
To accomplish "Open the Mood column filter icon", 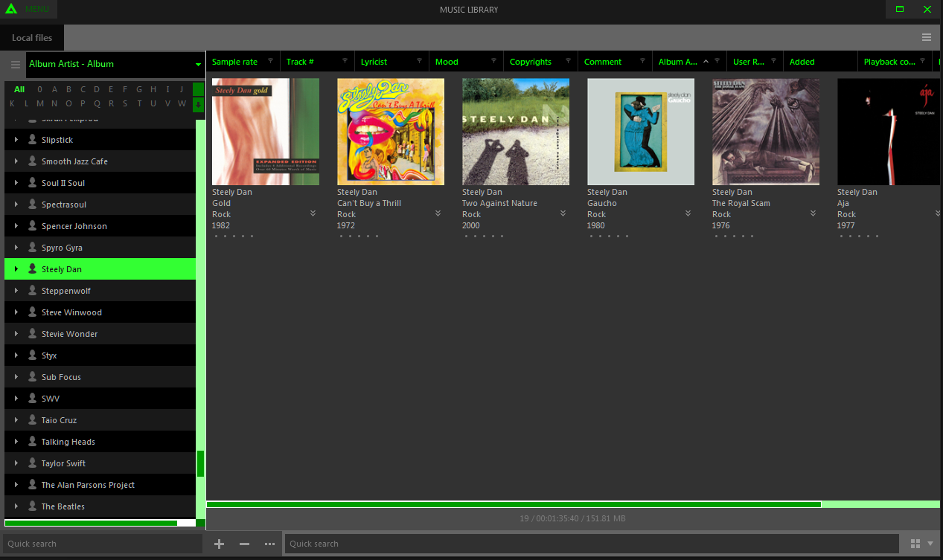I will click(493, 61).
